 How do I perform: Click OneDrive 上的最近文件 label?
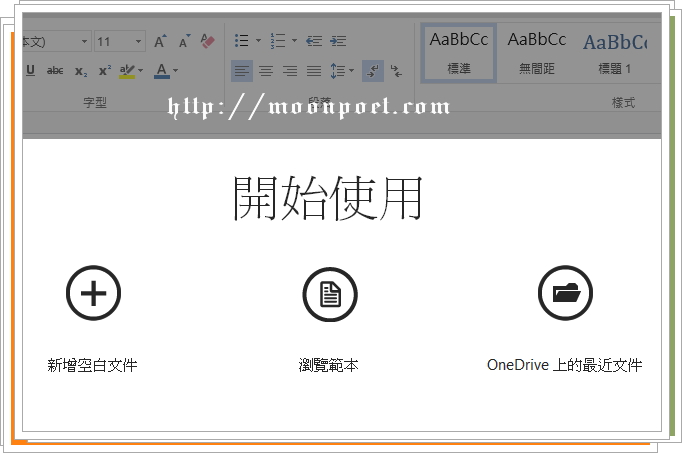coord(565,365)
